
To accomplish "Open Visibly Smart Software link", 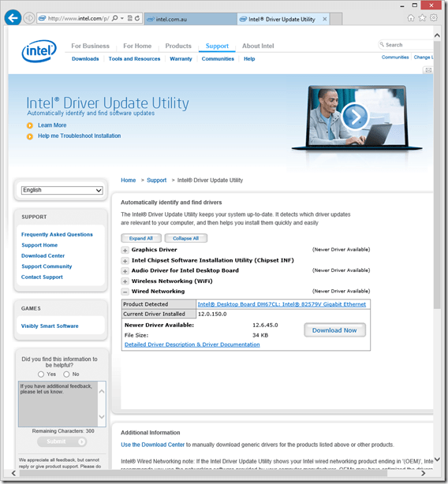I will point(50,326).
